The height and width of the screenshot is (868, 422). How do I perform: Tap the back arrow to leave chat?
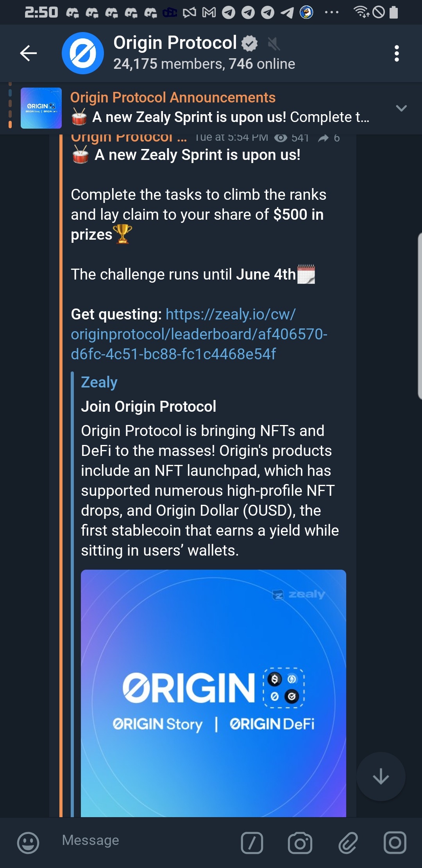(x=29, y=53)
